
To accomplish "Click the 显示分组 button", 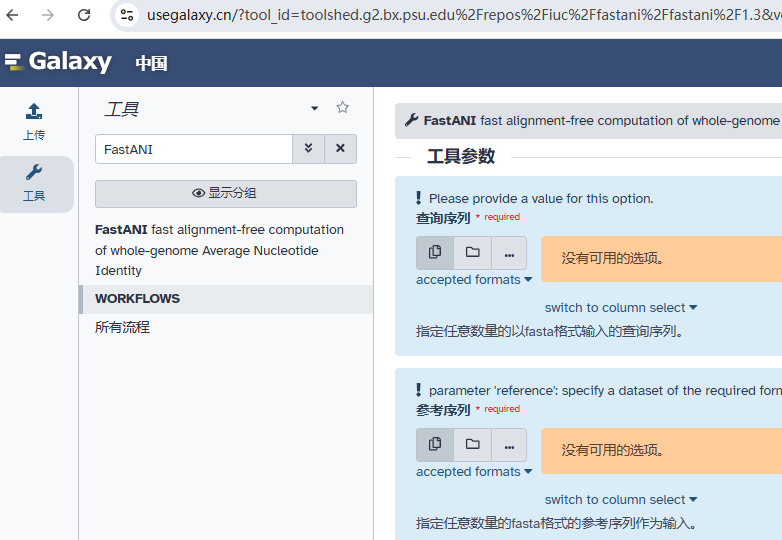I will point(225,193).
